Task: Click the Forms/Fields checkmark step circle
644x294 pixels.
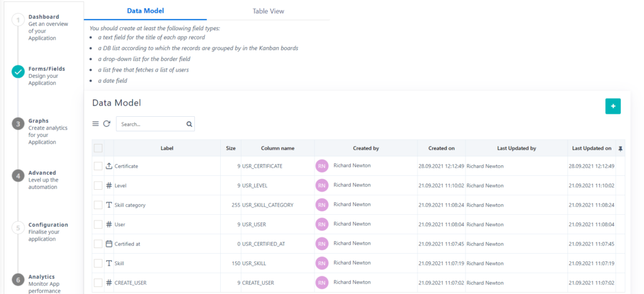Action: (x=18, y=72)
